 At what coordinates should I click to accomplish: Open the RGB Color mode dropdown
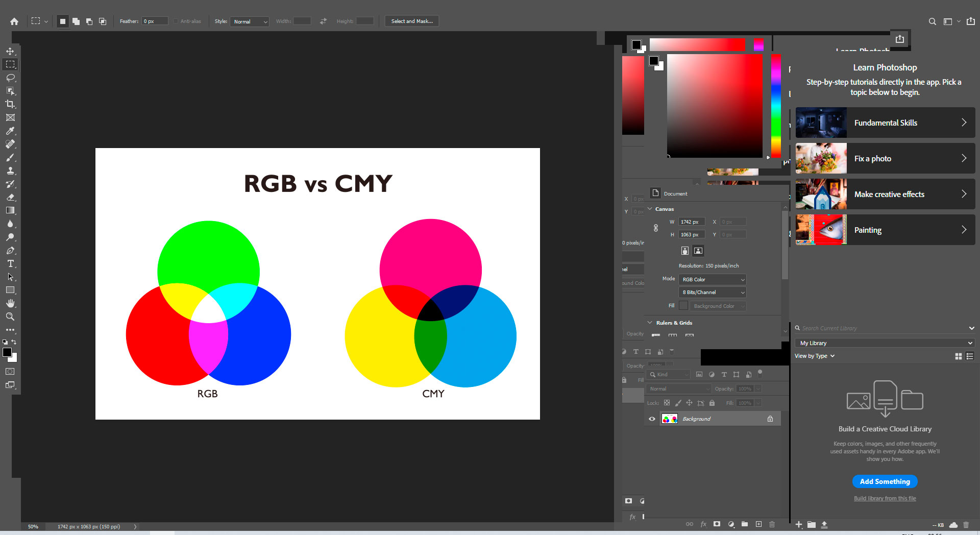click(712, 279)
